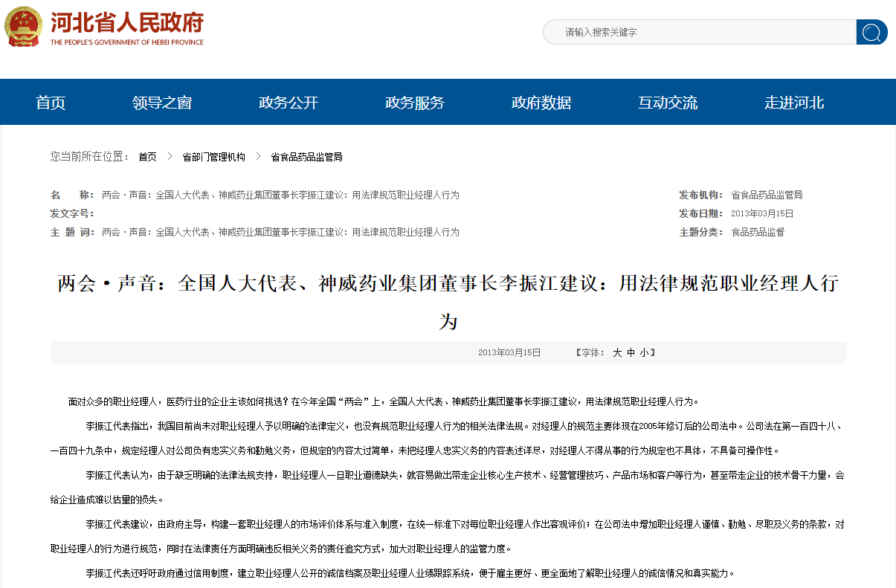This screenshot has width=896, height=588.
Task: Open the 省食品药品监管局 breadcrumb link
Action: [x=306, y=157]
